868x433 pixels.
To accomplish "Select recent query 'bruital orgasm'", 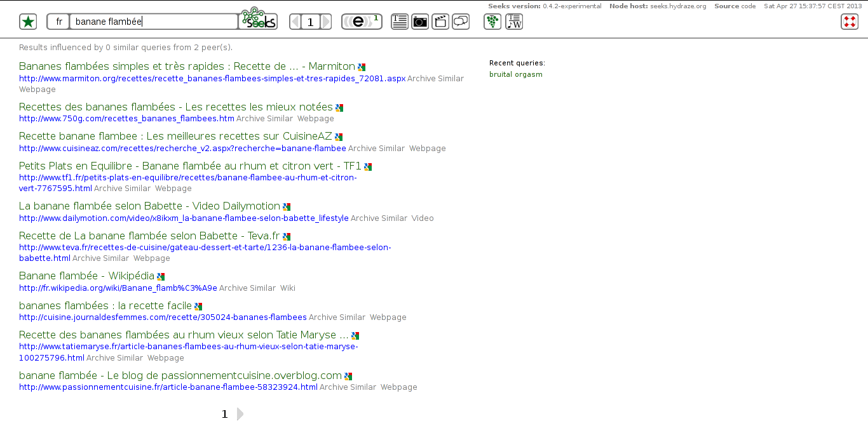I will pyautogui.click(x=516, y=74).
